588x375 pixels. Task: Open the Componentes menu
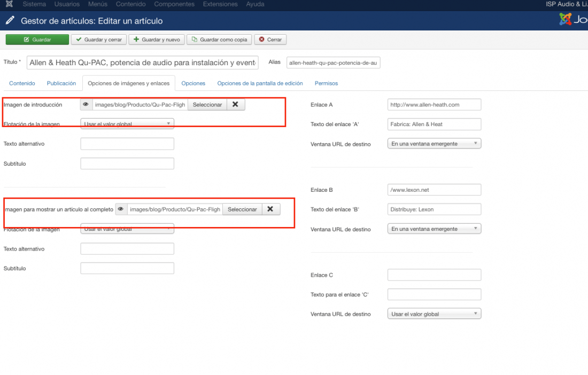pyautogui.click(x=174, y=4)
